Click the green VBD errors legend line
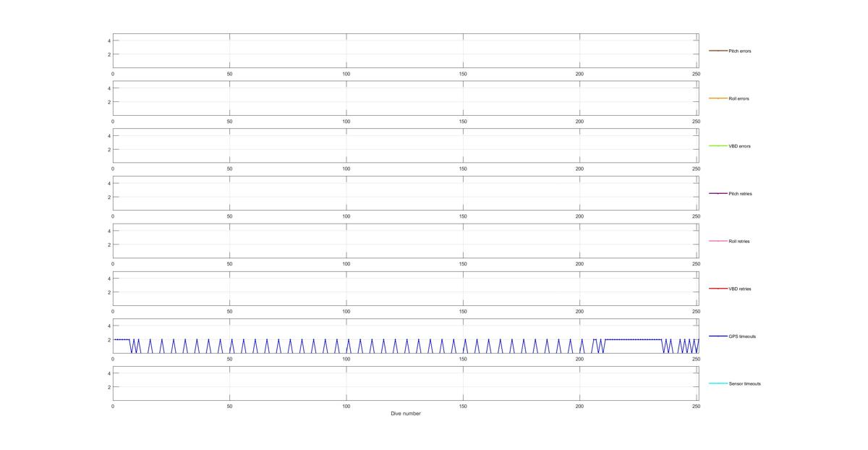This screenshot has height=450, width=868. click(718, 146)
